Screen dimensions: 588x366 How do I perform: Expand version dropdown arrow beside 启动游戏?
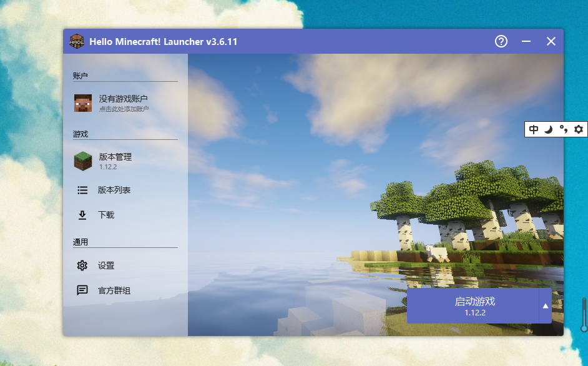pos(545,306)
